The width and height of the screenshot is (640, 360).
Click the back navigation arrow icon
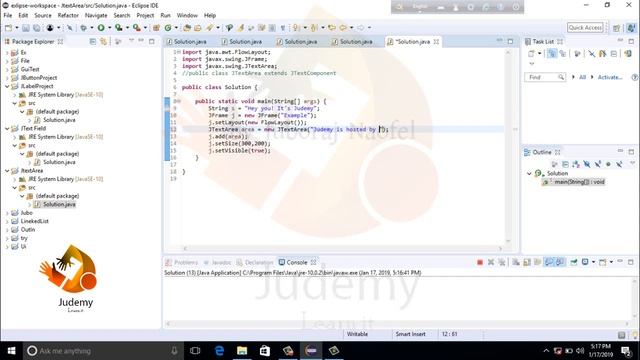click(x=343, y=28)
